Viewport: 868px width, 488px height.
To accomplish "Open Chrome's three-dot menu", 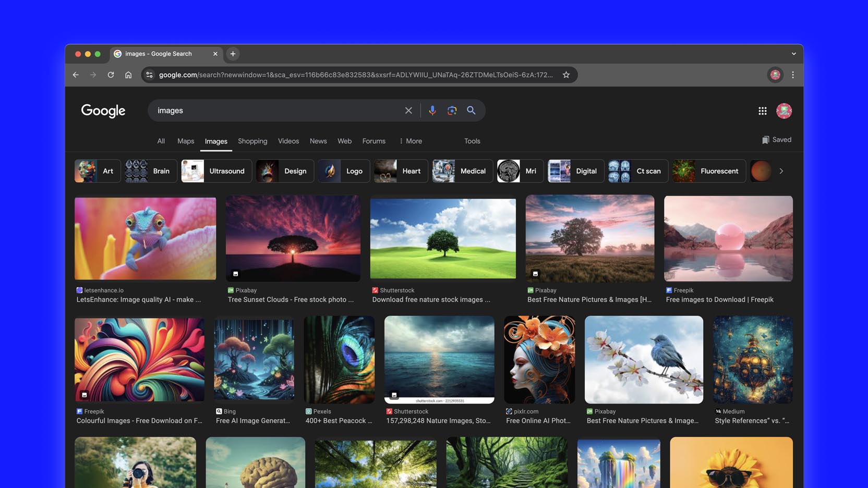I will click(x=793, y=75).
